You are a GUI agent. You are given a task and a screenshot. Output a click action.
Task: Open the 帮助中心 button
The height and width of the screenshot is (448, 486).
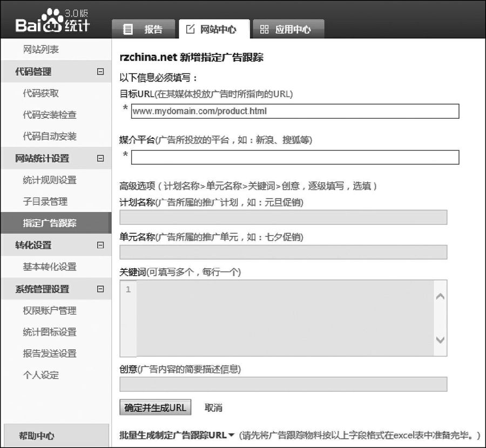point(56,435)
